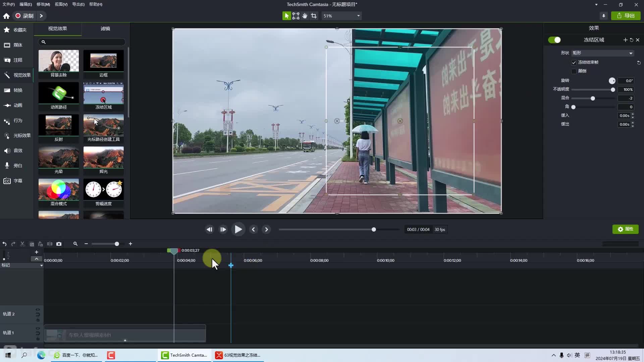Viewport: 644px width, 362px height.
Task: Open the 动画 animations panel
Action: (16, 105)
